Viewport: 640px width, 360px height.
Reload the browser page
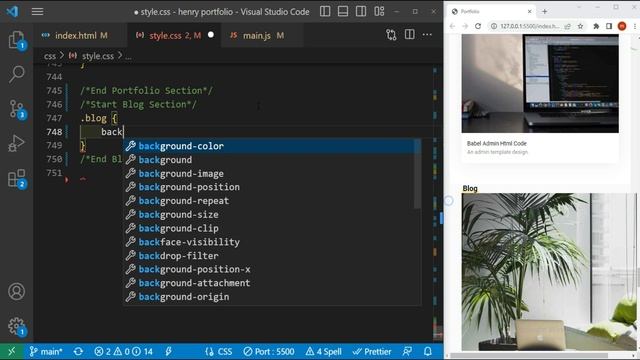click(x=478, y=26)
